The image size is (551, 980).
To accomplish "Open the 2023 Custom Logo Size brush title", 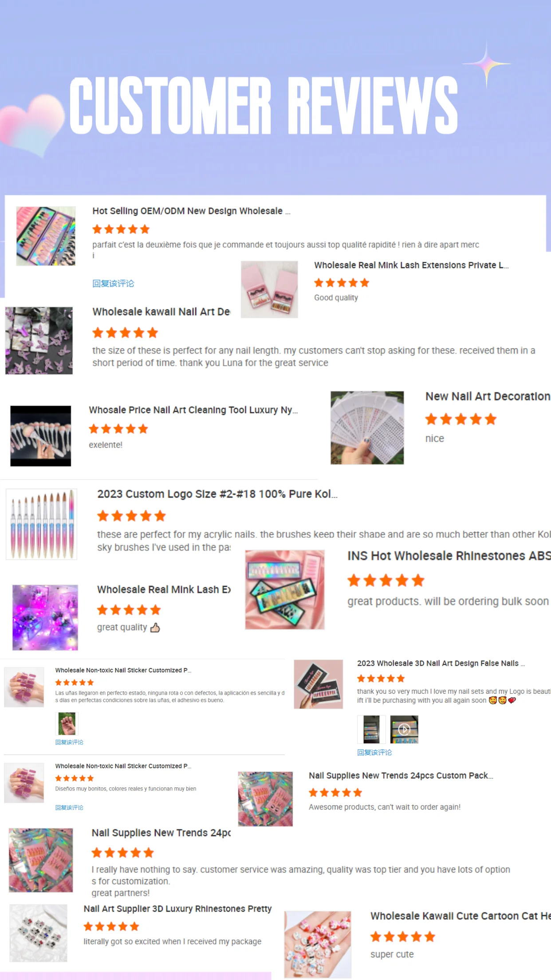I will pos(217,494).
